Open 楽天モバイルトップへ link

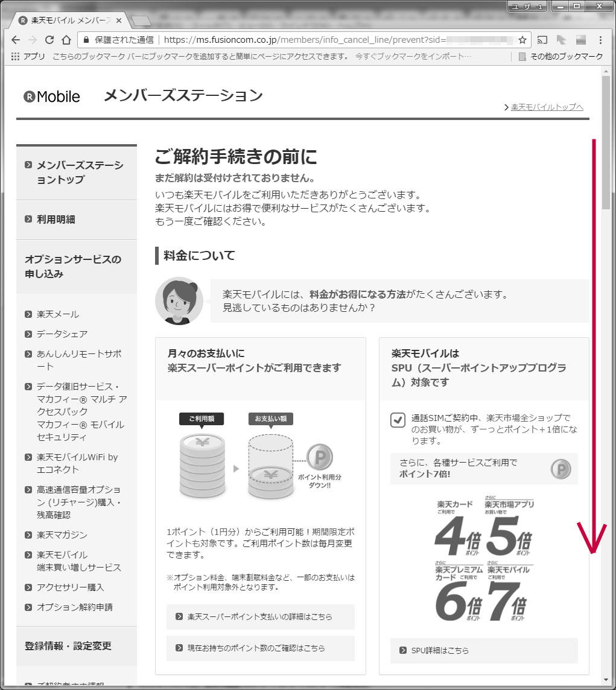click(x=547, y=107)
